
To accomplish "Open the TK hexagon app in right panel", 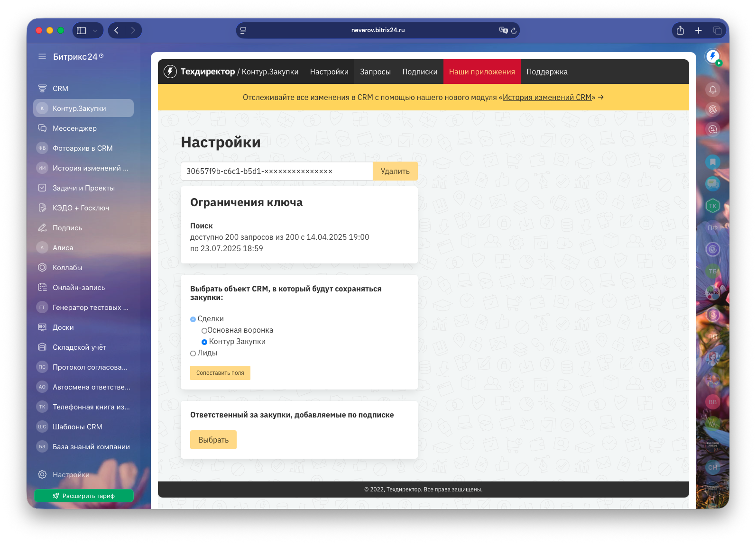I will (x=713, y=206).
